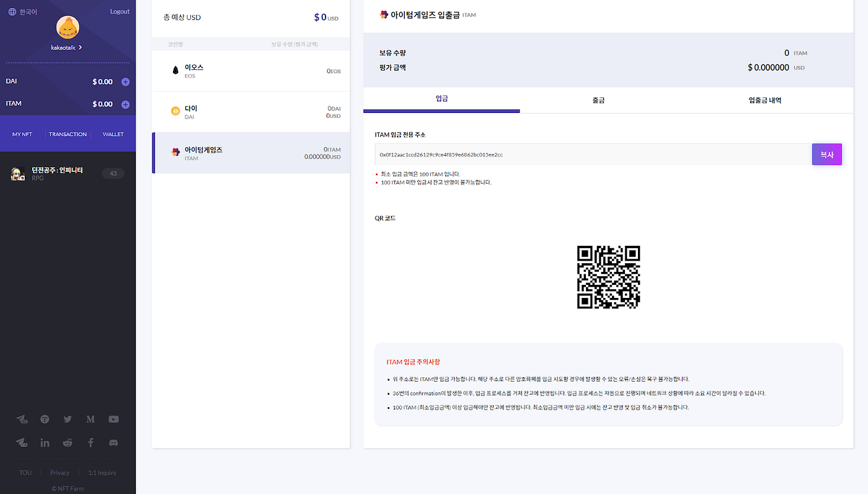Click the 보유 수량 (평가 금액) column header

pyautogui.click(x=294, y=44)
